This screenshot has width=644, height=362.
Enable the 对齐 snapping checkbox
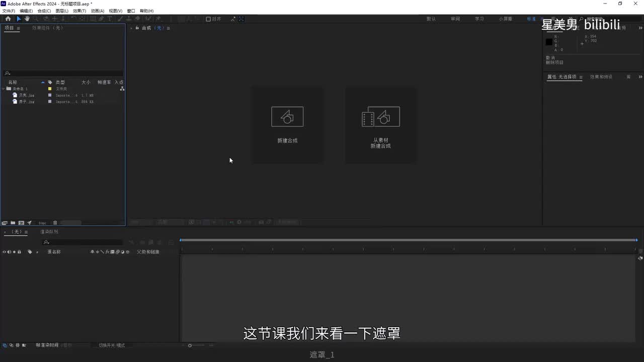(208, 19)
